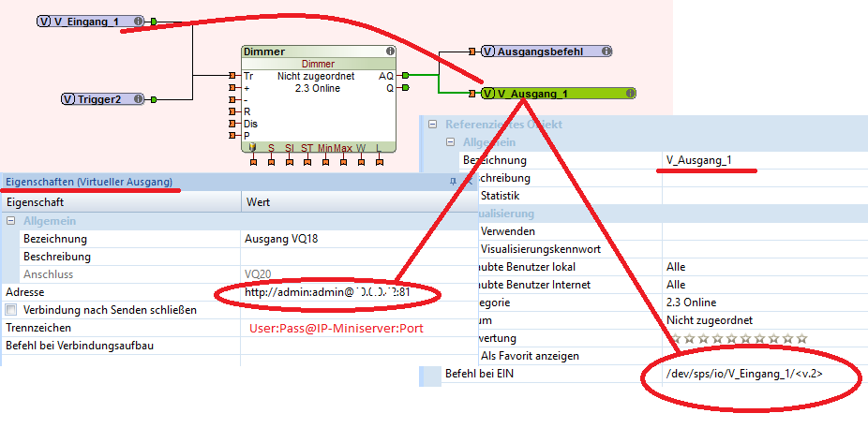
Task: Pin the Eigenschaften panel with pushpin icon
Action: click(x=454, y=182)
